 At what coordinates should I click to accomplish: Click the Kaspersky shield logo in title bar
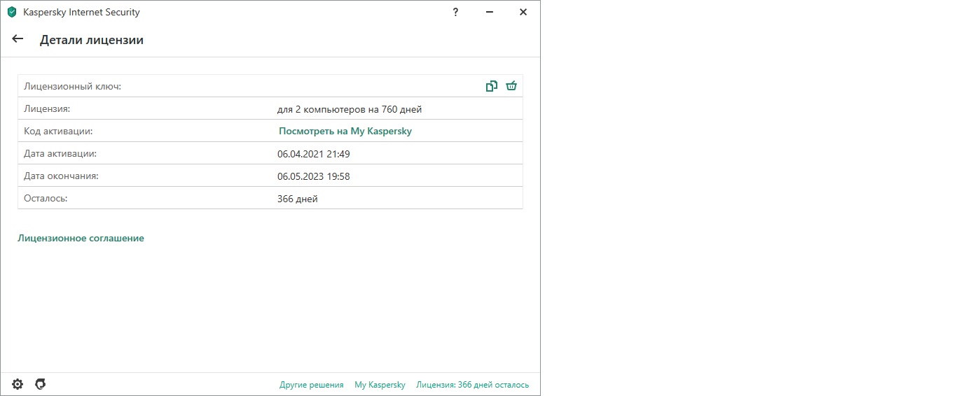12,12
